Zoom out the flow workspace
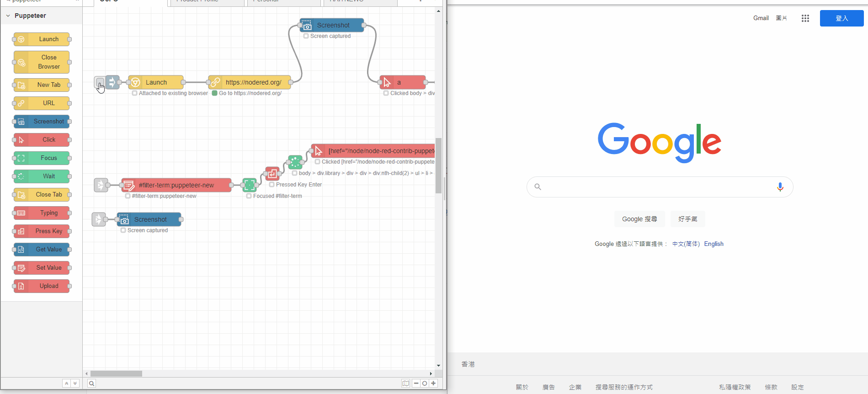 click(x=416, y=383)
